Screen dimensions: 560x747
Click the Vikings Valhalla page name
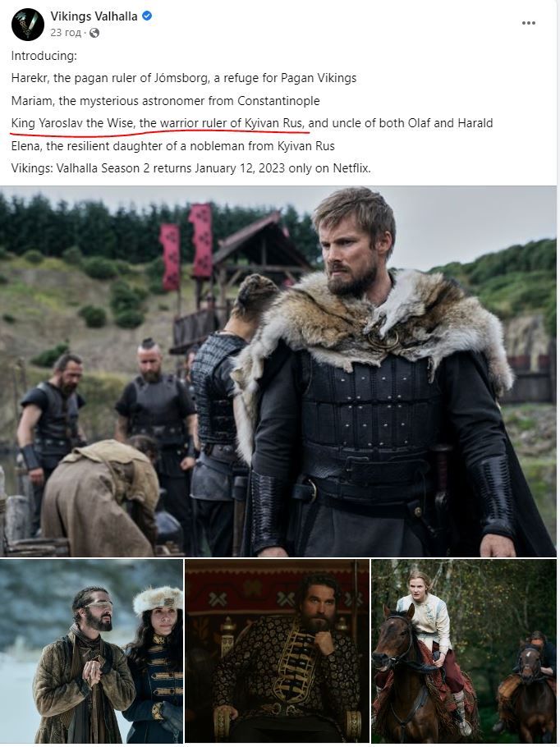[x=94, y=16]
